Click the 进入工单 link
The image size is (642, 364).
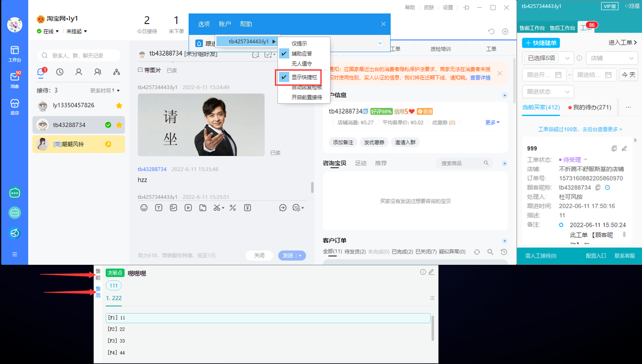(623, 43)
